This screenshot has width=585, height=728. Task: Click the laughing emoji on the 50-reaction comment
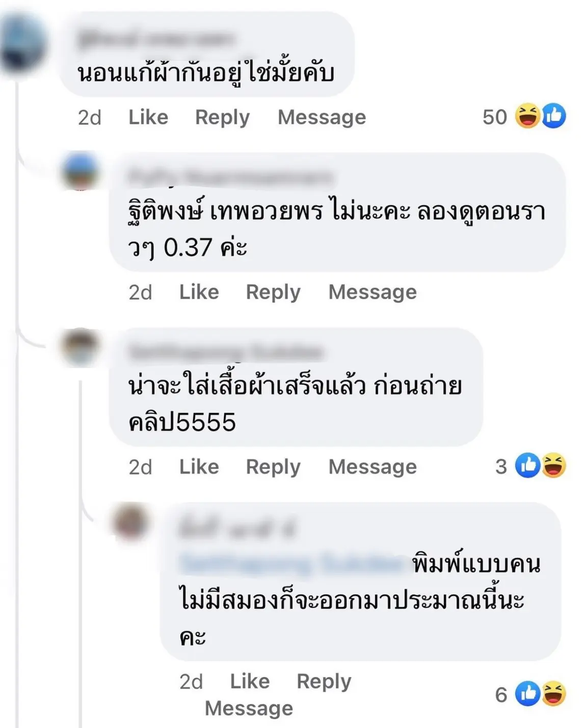(x=527, y=116)
